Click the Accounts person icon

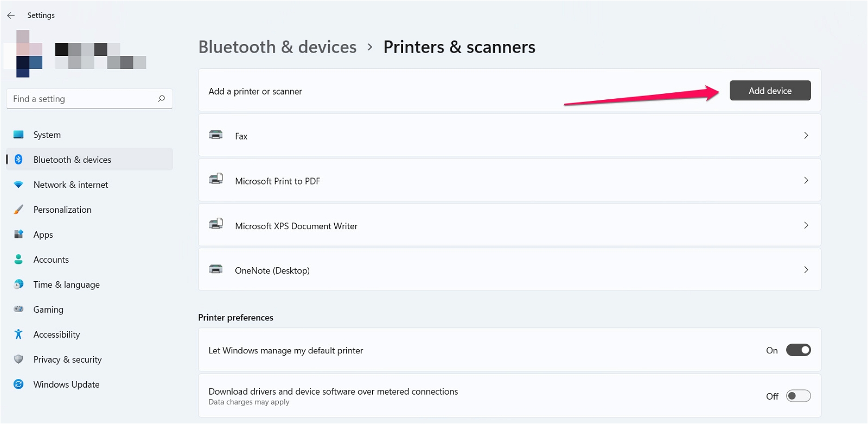(x=18, y=260)
